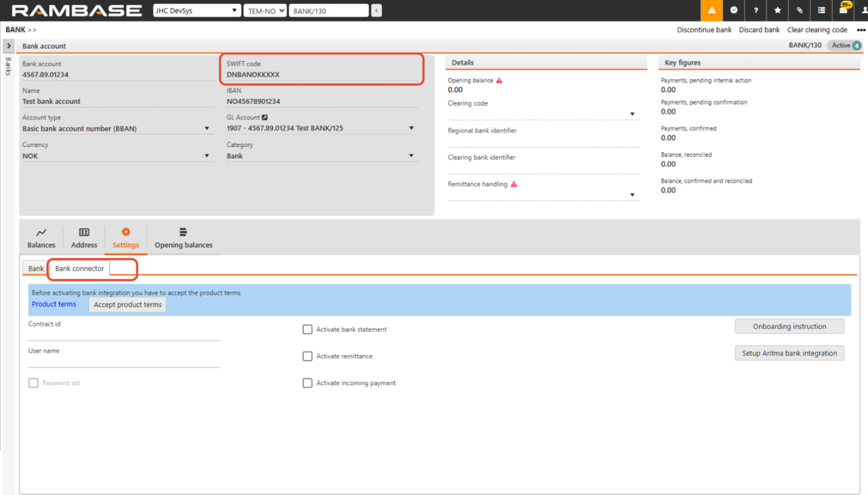Expand the Banks side panel arrow

click(x=8, y=46)
